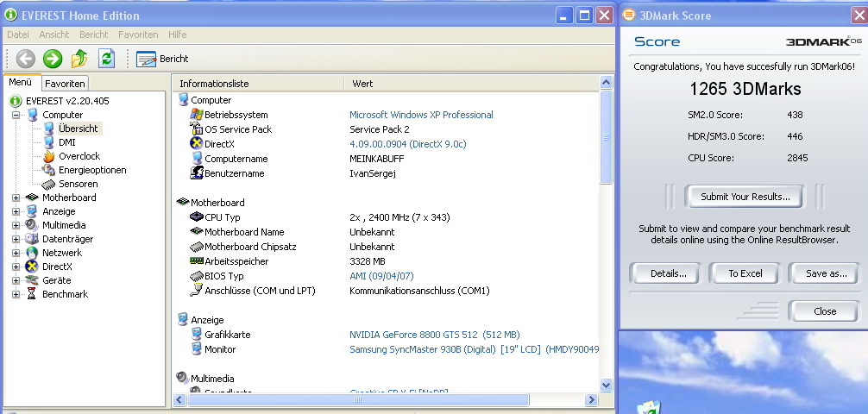This screenshot has height=414, width=868.
Task: Click the Netzwerk globe icon in tree
Action: pyautogui.click(x=32, y=253)
